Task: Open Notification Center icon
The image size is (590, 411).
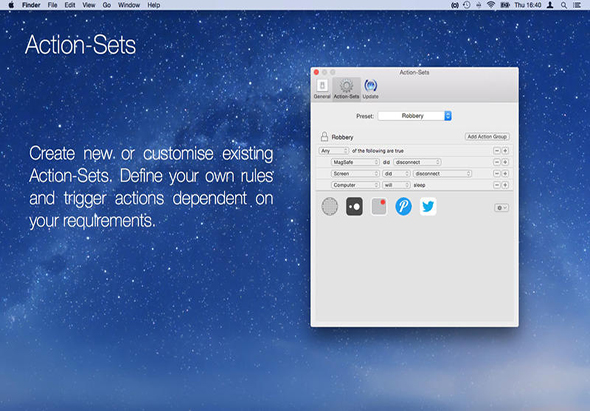Action: [576, 5]
